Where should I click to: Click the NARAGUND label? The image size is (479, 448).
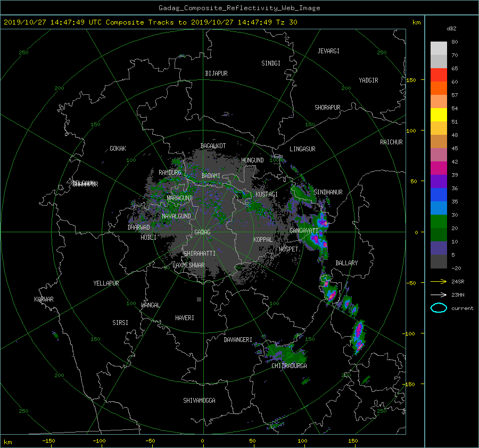coord(180,198)
